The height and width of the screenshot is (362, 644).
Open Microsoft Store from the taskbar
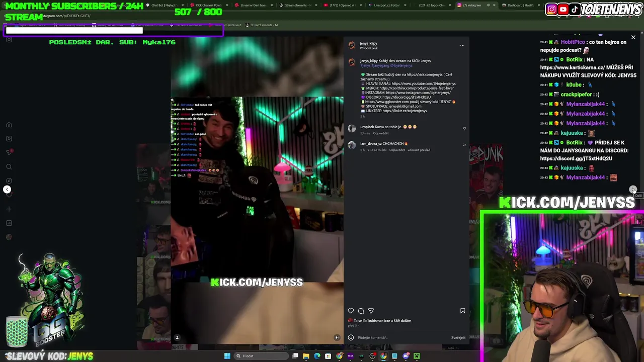(x=328, y=356)
